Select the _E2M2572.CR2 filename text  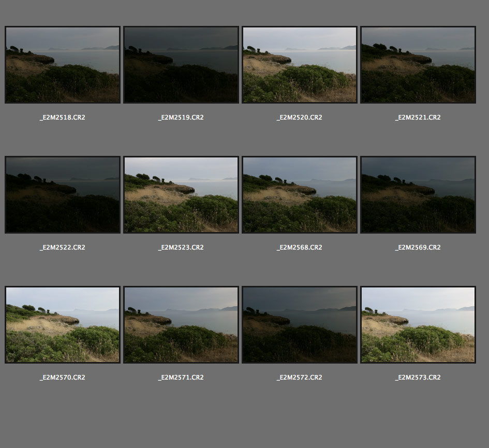click(300, 378)
